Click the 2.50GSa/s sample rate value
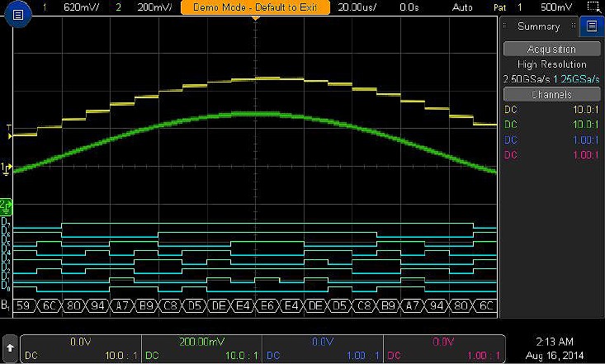 527,79
